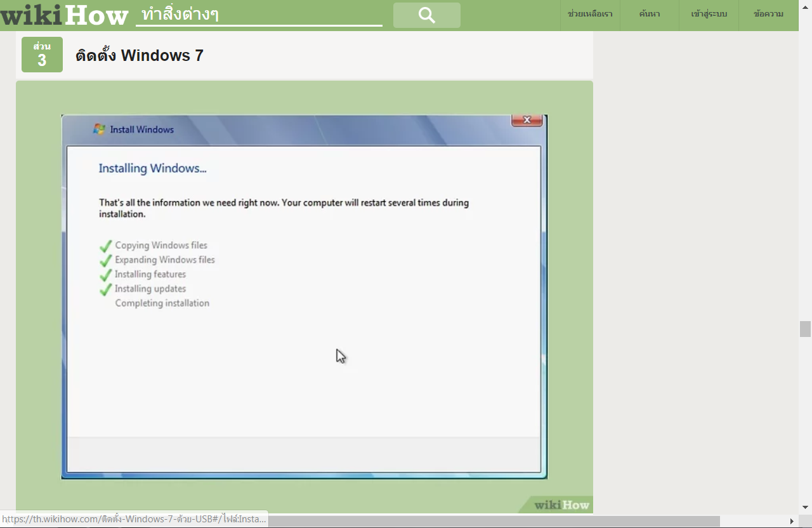
Task: Open the ช่วยเหลือเรา menu
Action: [590, 14]
